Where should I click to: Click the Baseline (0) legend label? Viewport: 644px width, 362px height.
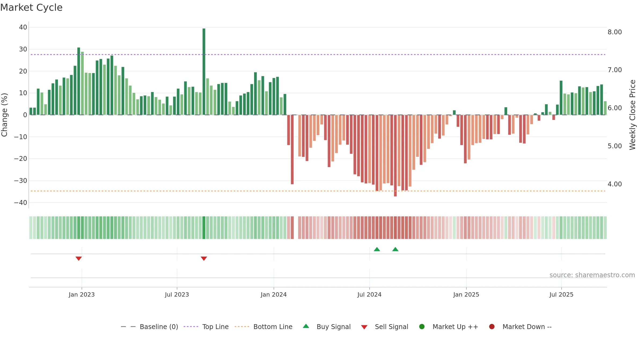159,327
